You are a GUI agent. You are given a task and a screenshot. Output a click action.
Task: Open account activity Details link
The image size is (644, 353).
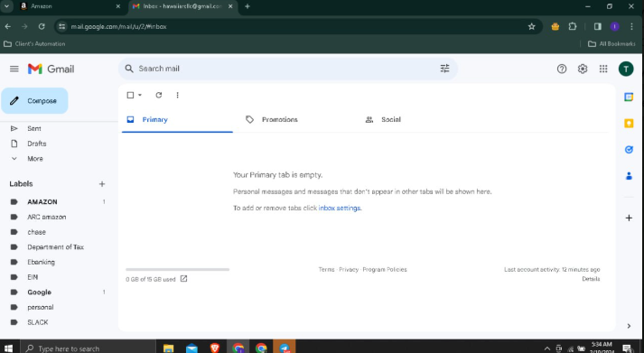pos(591,279)
